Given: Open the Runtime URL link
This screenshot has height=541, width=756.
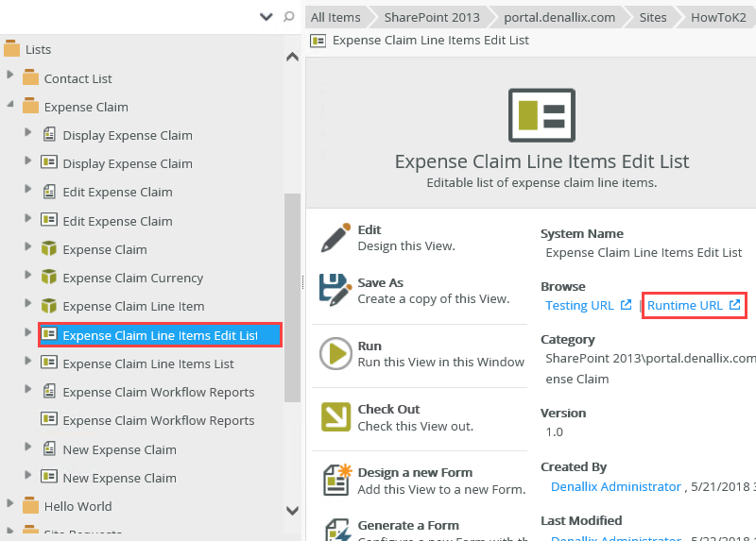Looking at the screenshot, I should [x=685, y=305].
